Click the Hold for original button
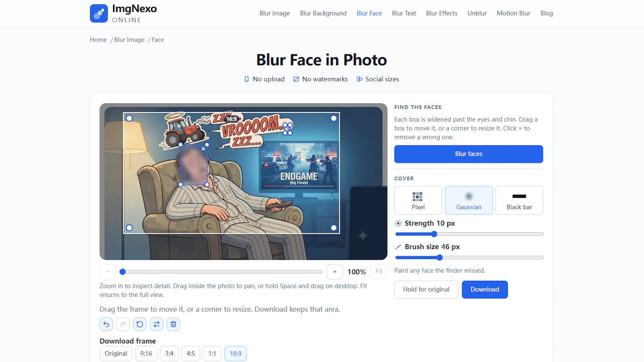 pos(426,290)
